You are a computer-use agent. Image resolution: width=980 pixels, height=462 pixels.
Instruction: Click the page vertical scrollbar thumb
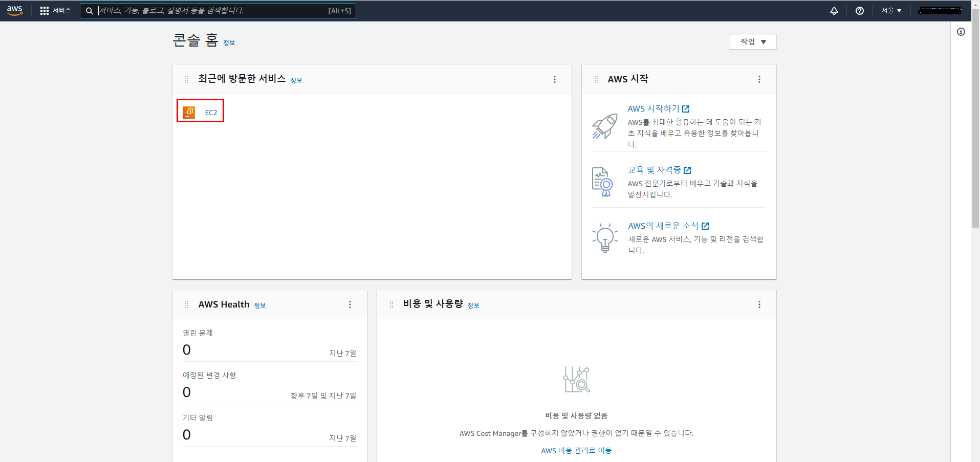[x=975, y=118]
